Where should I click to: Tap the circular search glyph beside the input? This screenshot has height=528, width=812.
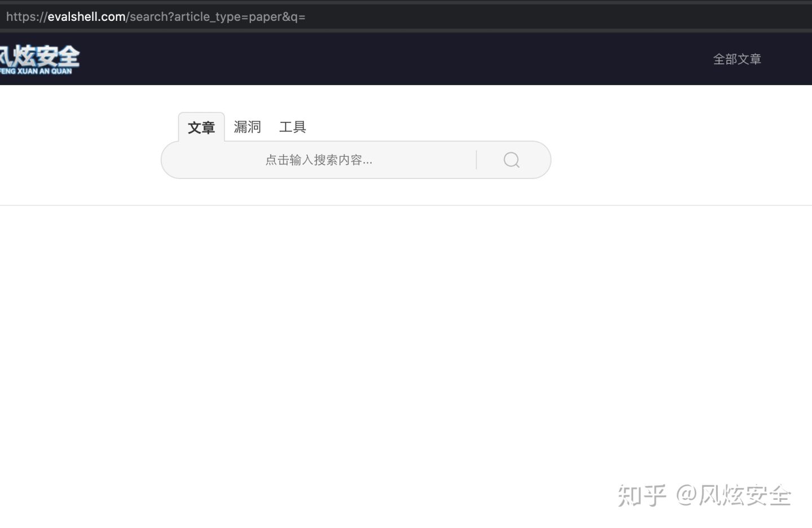511,160
